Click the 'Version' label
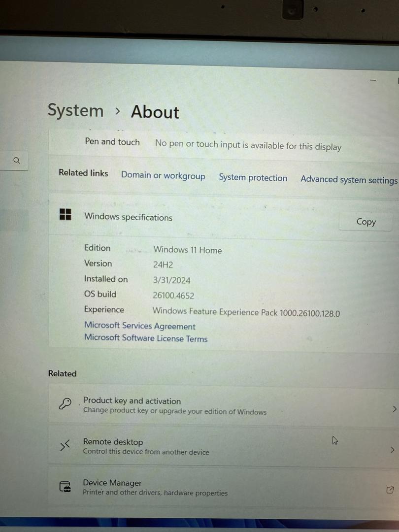The height and width of the screenshot is (532, 399). pos(98,263)
